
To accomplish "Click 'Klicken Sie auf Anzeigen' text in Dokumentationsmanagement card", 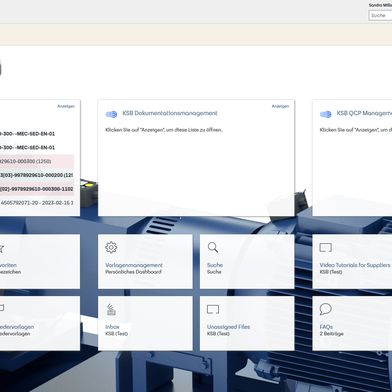I will coord(164,130).
